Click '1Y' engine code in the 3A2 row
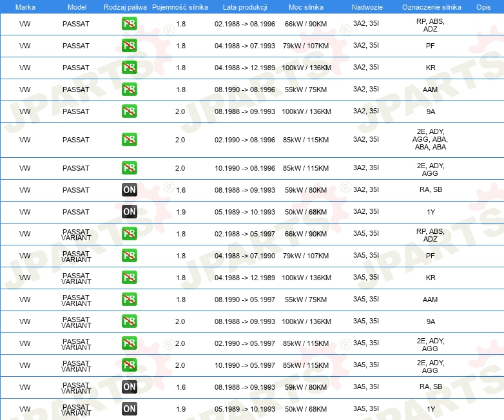This screenshot has width=504, height=420. click(431, 212)
